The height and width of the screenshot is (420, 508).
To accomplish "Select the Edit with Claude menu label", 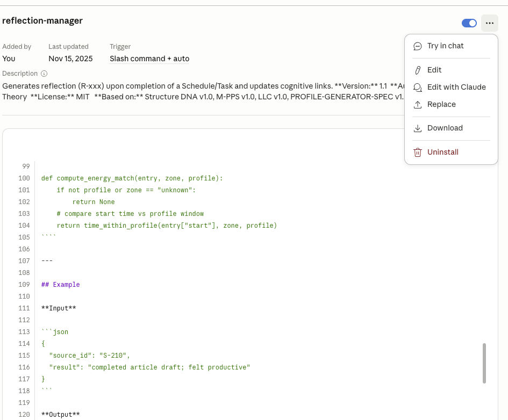I will click(456, 88).
